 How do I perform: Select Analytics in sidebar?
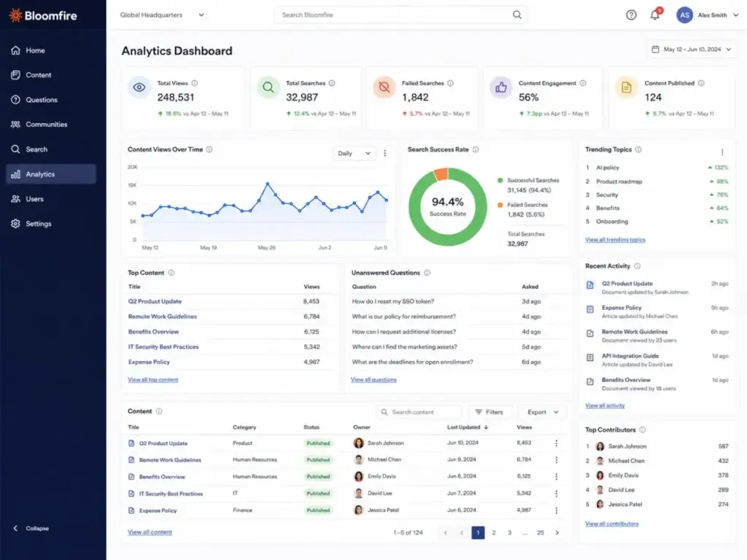click(51, 174)
